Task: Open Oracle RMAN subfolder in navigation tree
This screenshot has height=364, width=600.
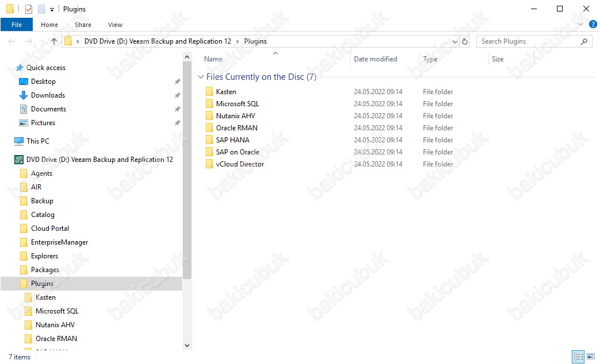Action: (x=56, y=338)
